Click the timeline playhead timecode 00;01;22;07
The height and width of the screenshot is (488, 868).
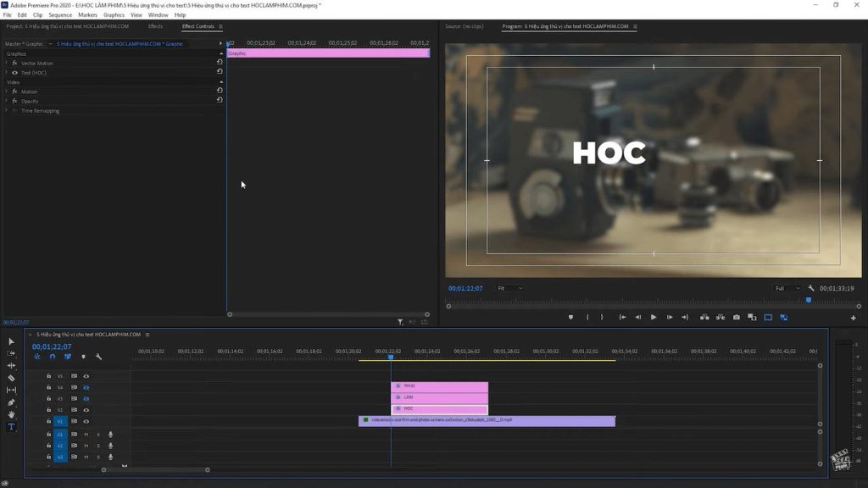pos(52,347)
